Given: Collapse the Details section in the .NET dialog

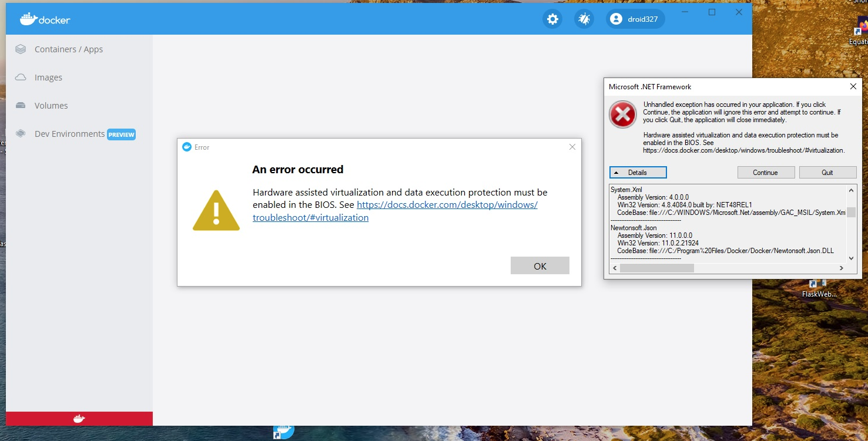Looking at the screenshot, I should 638,172.
